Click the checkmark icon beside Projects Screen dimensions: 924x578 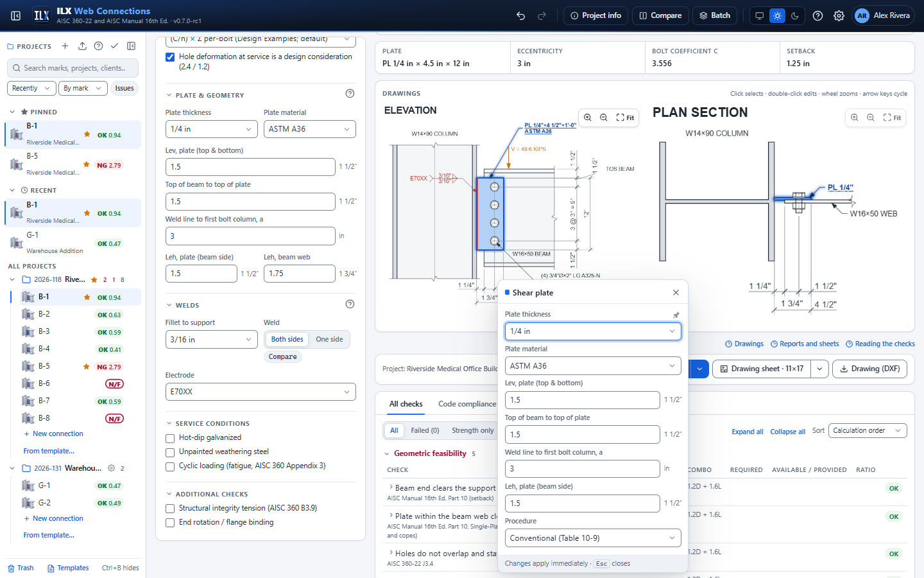click(114, 46)
